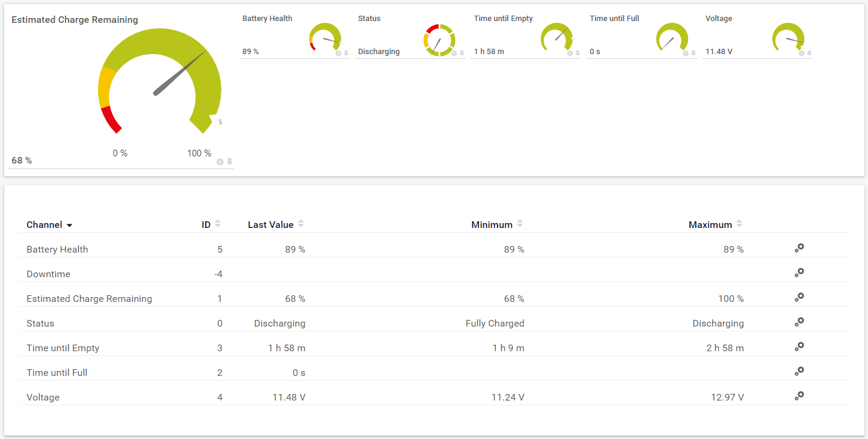Select Estimated Charge Remaining channel name in table
Screen dimensions: 868x439
(89, 299)
